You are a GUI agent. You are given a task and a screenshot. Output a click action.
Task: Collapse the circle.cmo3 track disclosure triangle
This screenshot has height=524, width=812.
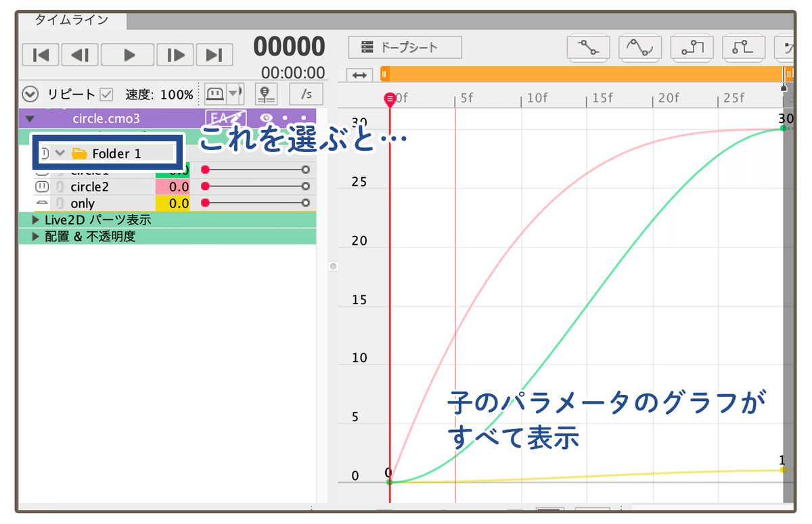tap(30, 118)
